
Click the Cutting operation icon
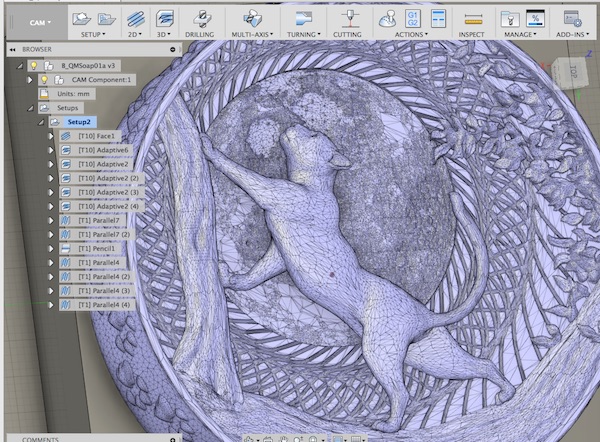350,19
